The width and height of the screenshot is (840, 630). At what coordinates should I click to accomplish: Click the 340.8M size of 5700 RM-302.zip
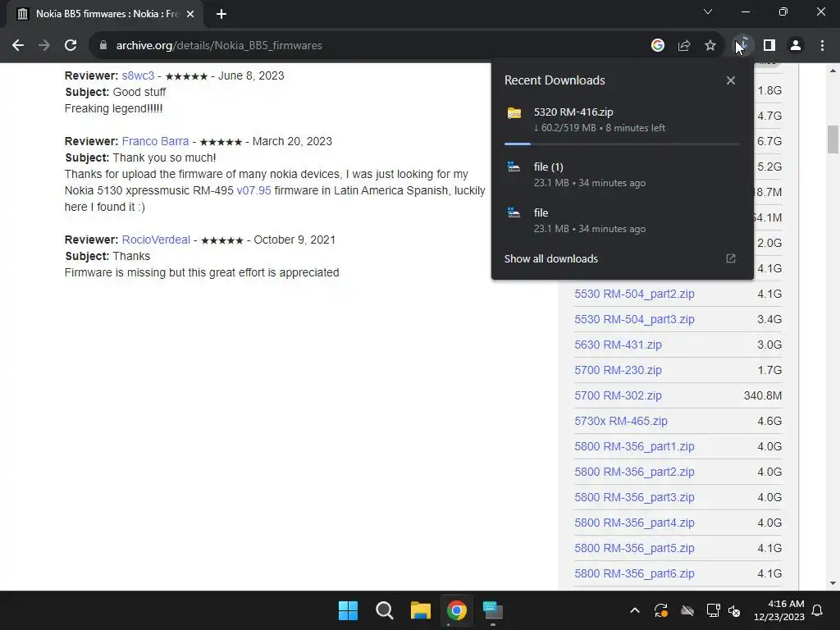click(x=762, y=395)
